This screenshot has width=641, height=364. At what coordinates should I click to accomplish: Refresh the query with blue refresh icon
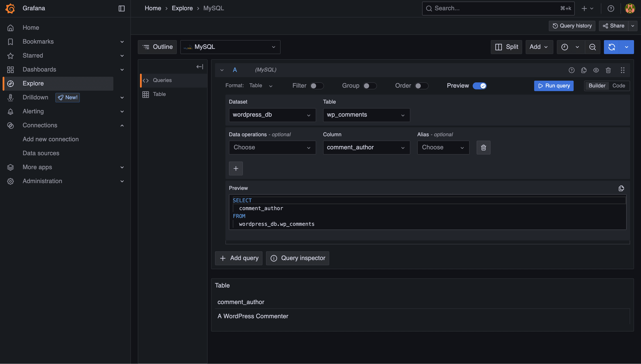pyautogui.click(x=612, y=47)
